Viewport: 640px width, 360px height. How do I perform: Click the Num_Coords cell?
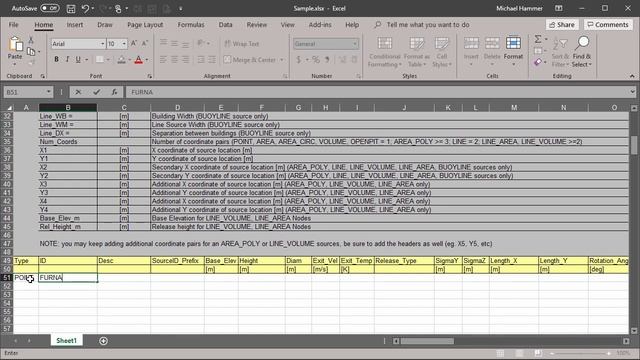[68, 142]
